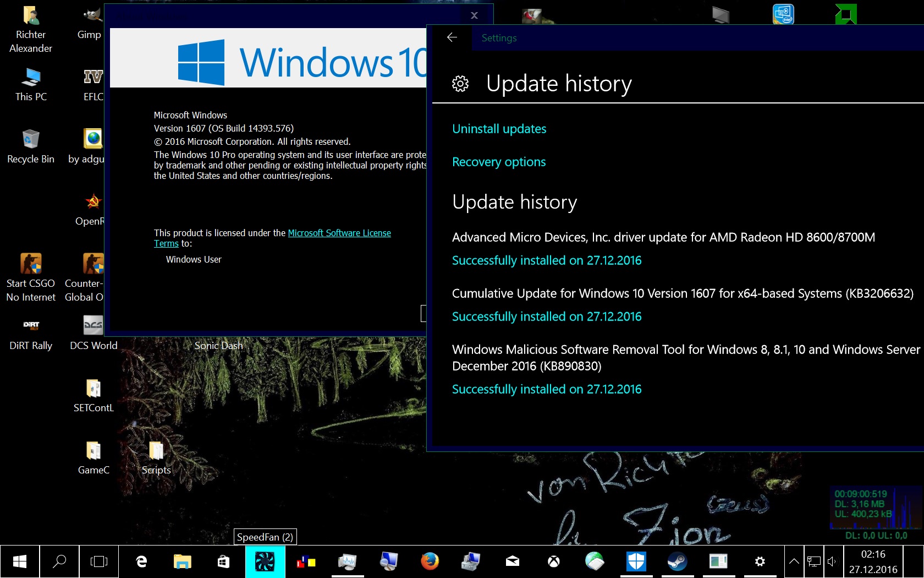Select DCS World desktop shortcut
The height and width of the screenshot is (578, 924).
[x=94, y=333]
